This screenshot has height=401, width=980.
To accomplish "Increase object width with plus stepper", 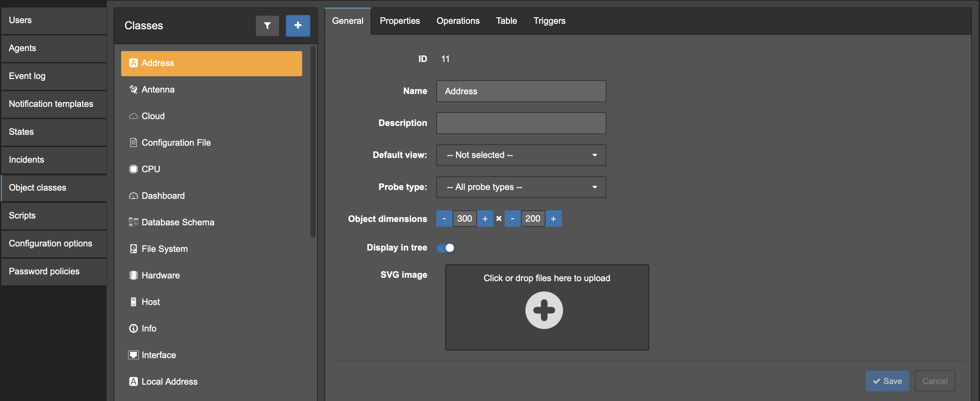I will (x=485, y=219).
